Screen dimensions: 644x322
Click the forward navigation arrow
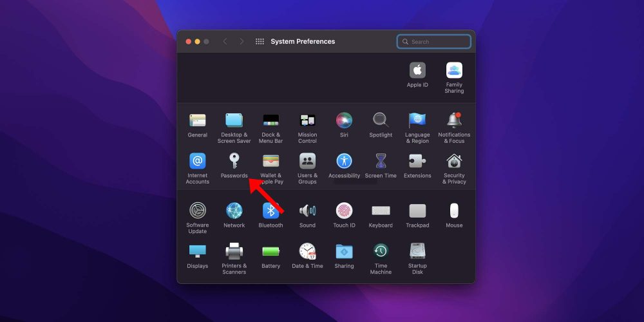click(241, 41)
